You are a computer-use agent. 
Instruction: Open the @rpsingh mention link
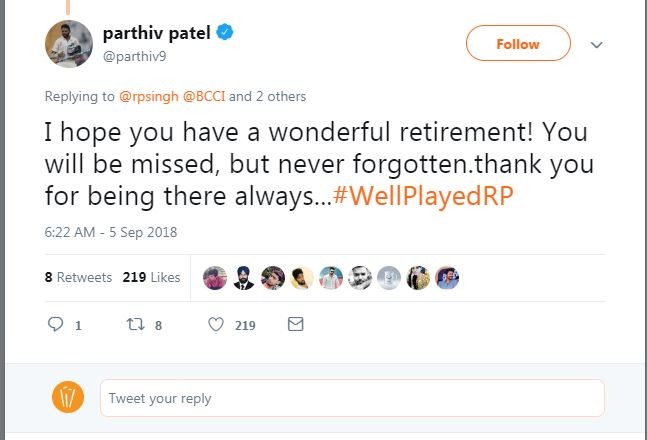tap(149, 96)
